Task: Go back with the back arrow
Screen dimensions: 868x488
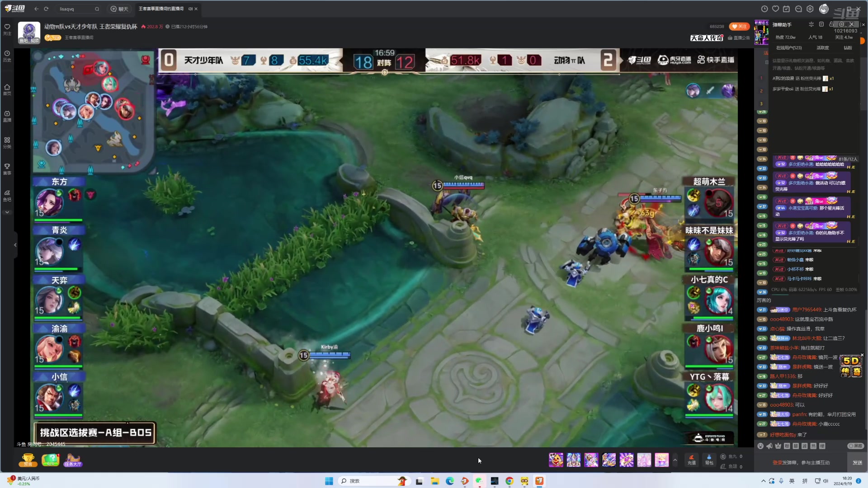Action: tap(37, 9)
